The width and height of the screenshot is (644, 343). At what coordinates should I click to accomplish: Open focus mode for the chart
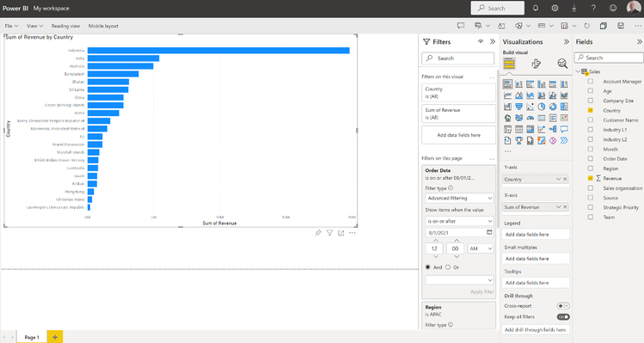tap(340, 233)
